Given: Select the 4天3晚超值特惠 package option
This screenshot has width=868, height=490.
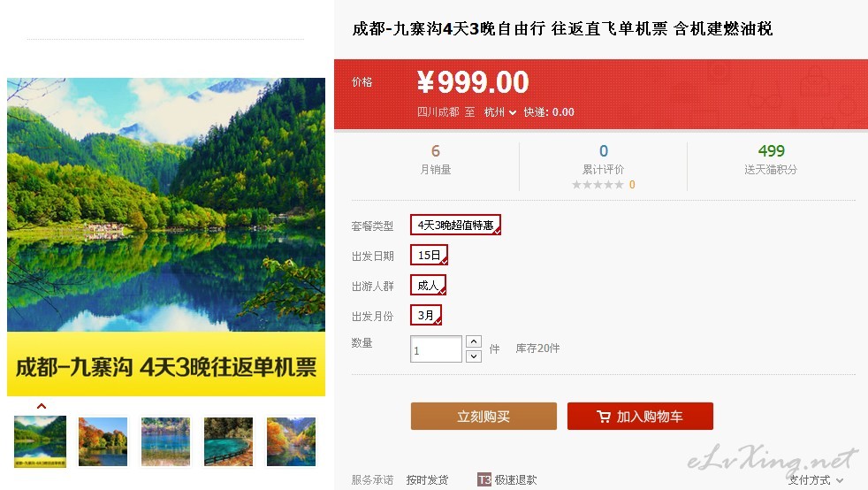Looking at the screenshot, I should point(455,225).
